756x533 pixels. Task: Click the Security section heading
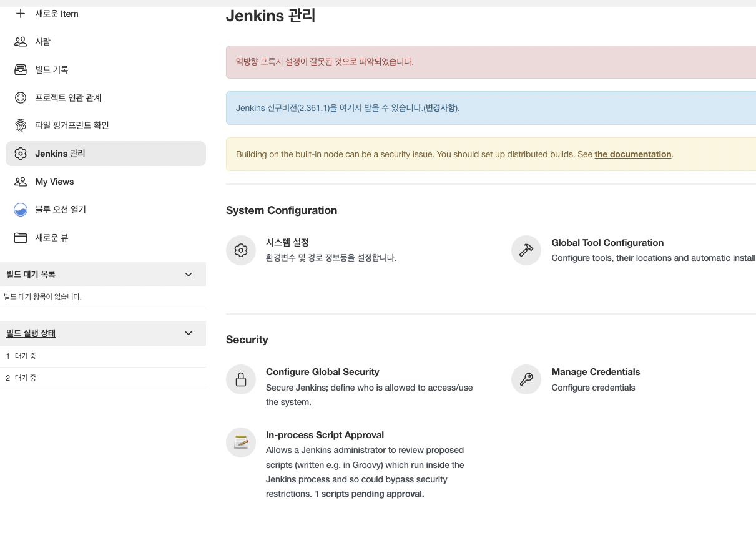click(247, 340)
